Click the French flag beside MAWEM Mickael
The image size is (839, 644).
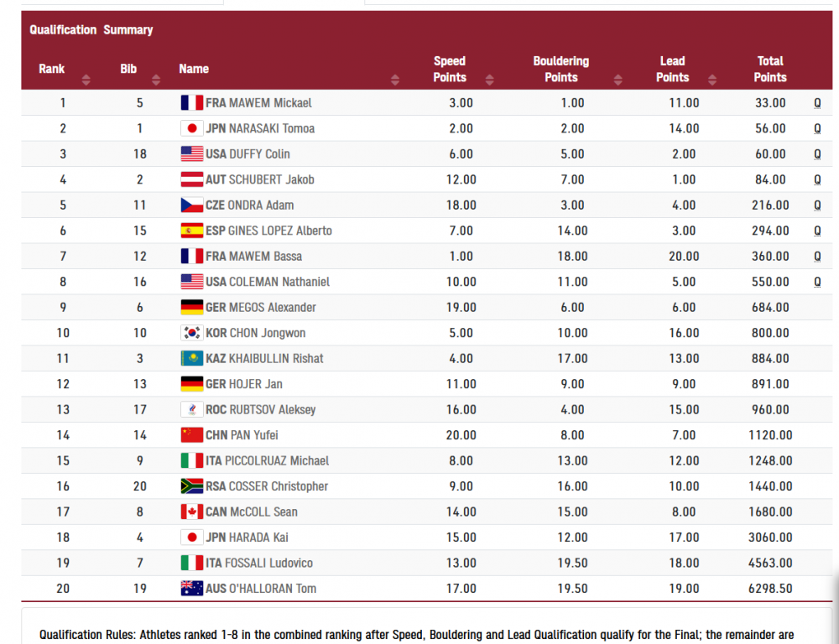(x=191, y=103)
